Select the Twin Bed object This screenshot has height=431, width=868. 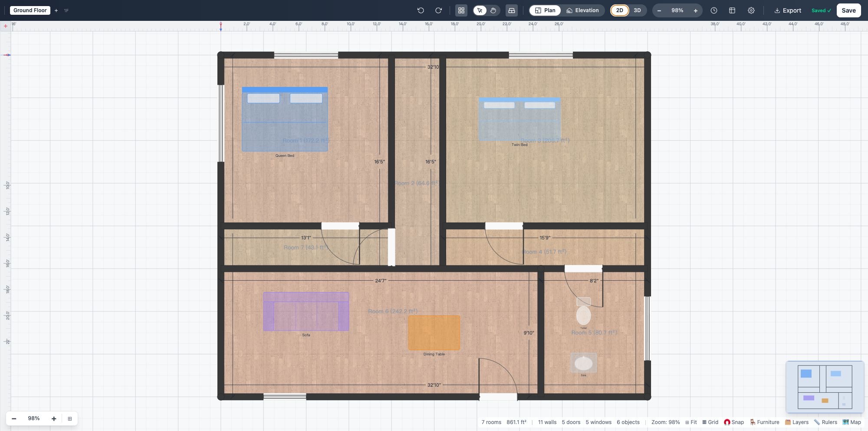click(519, 119)
